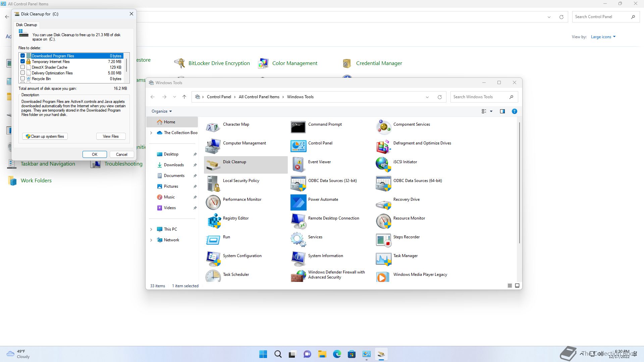Click OK in Disk Cleanup dialog

(x=95, y=155)
